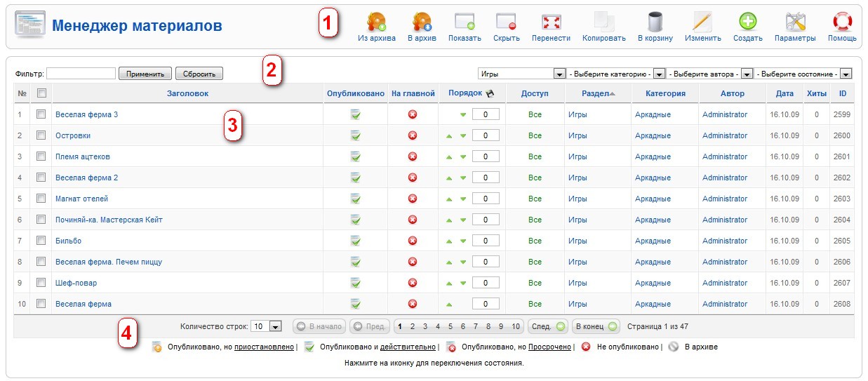Screen dimensions: 868x381
Task: Open the 'Количество строк' rows dropdown
Action: point(275,326)
